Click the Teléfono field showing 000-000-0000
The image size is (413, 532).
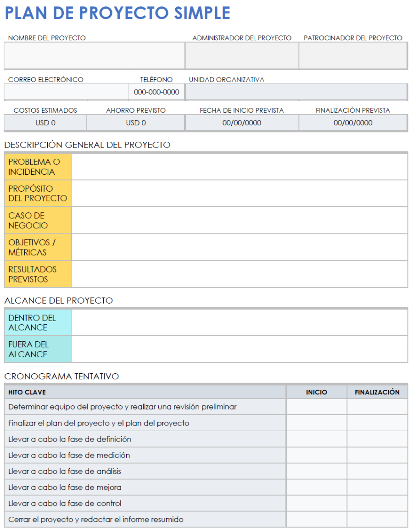[x=156, y=91]
